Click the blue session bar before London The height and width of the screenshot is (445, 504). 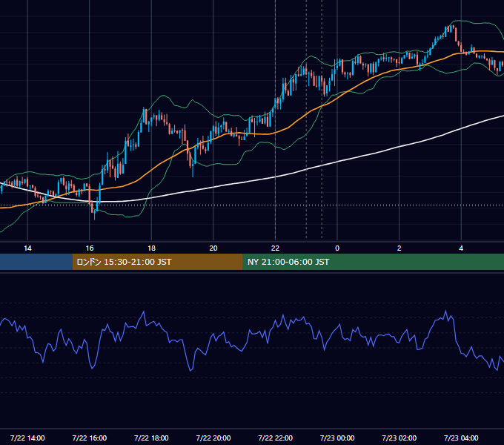click(x=36, y=262)
